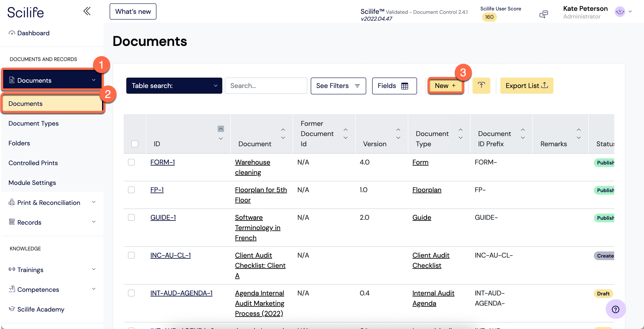This screenshot has width=644, height=329.
Task: Click the upload arrow button beside New
Action: coord(481,85)
